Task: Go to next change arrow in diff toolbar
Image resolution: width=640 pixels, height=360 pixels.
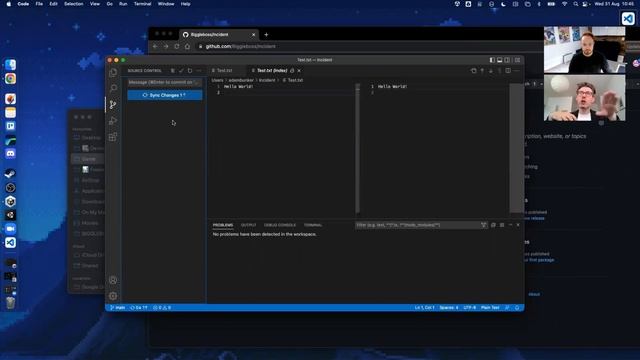Action: tap(491, 71)
